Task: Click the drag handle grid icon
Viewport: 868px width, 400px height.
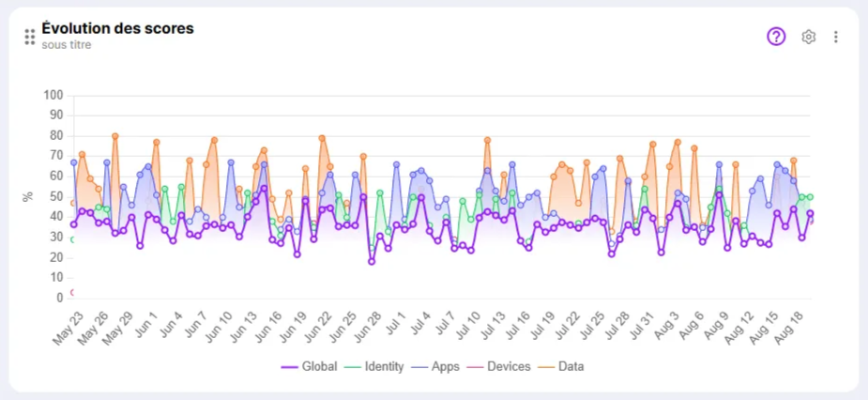Action: tap(30, 37)
